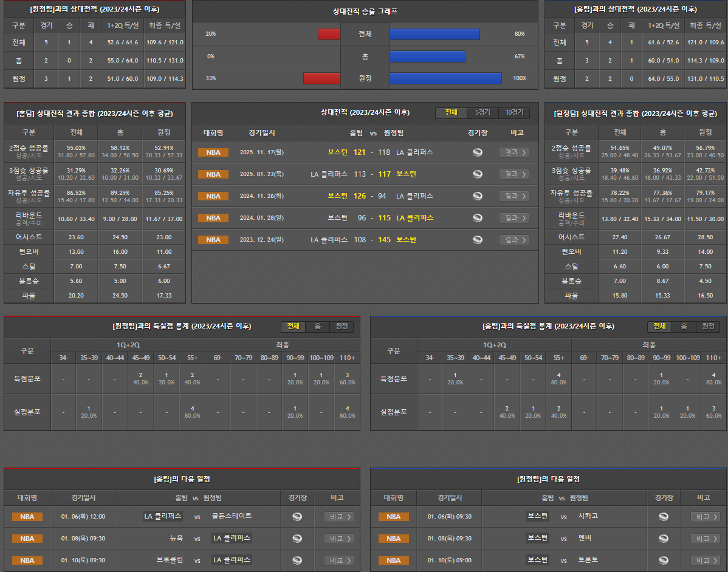728x572 pixels.
Task: Open 비교 for 보스턴 vs 시카고 game
Action: tap(705, 517)
